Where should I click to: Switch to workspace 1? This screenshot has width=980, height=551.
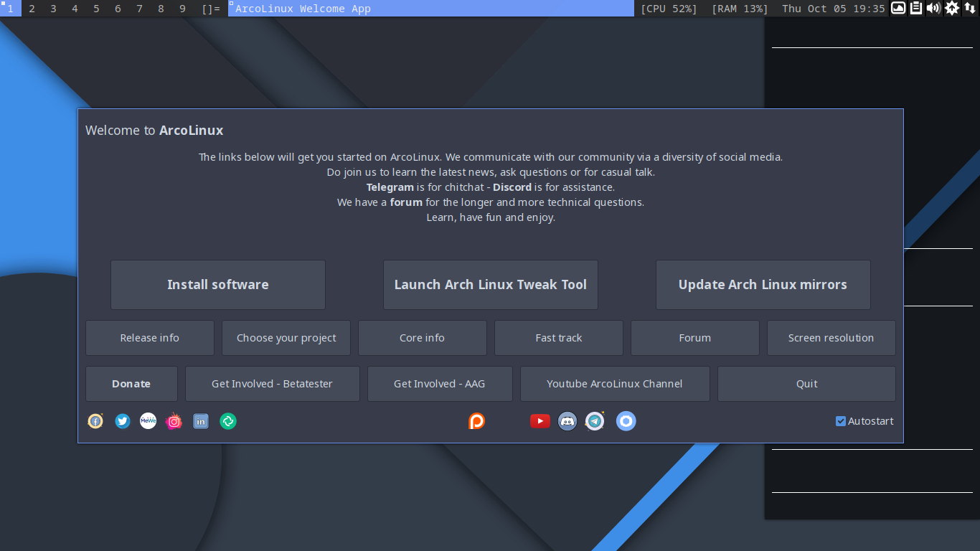[11, 9]
